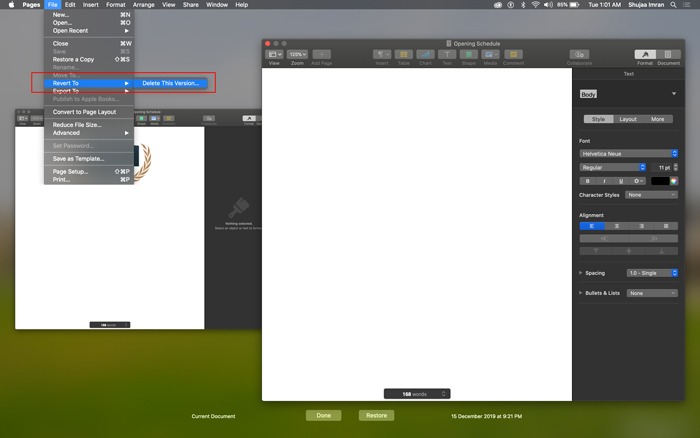Switch to the Layout tab

628,119
